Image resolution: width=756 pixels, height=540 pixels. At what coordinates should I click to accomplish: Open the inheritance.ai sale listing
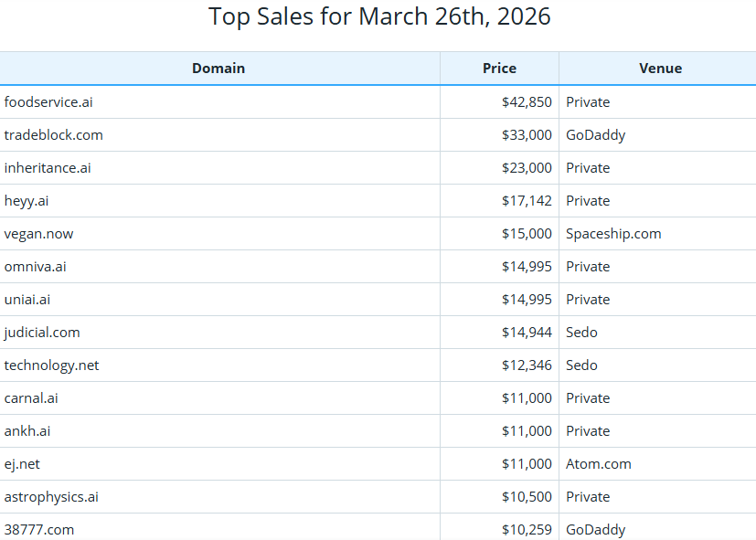tap(47, 167)
